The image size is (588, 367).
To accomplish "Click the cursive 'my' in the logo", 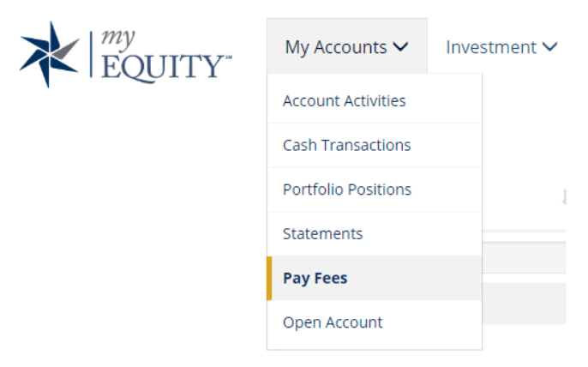I will point(117,39).
